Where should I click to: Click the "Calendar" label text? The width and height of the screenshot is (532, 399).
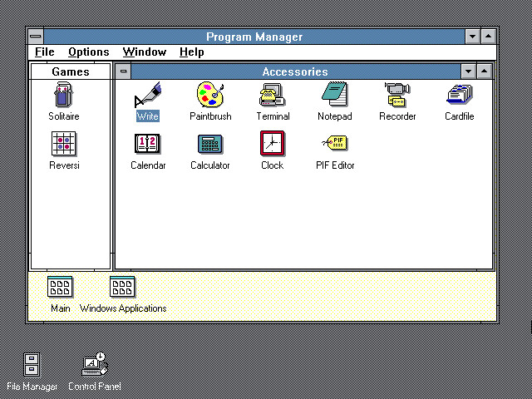tap(148, 165)
